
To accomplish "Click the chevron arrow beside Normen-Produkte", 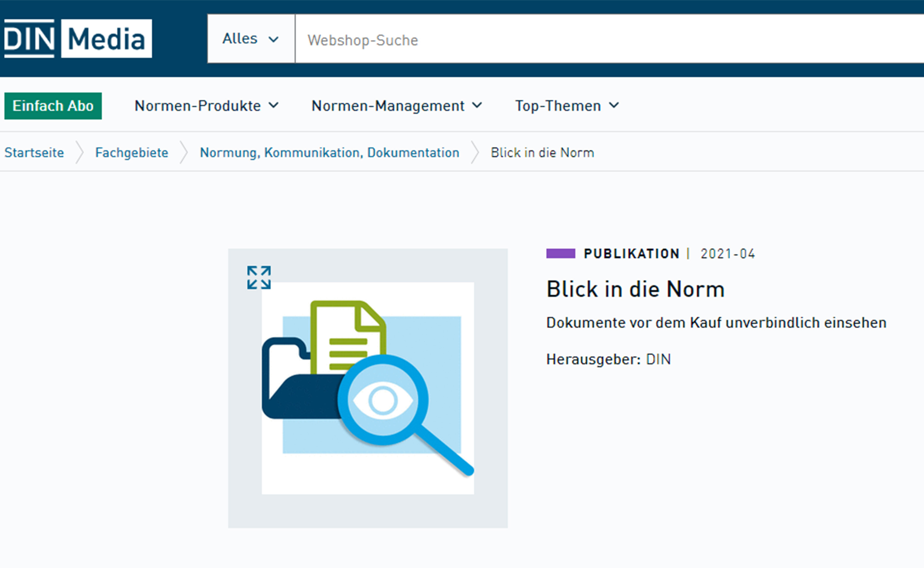I will click(x=274, y=105).
